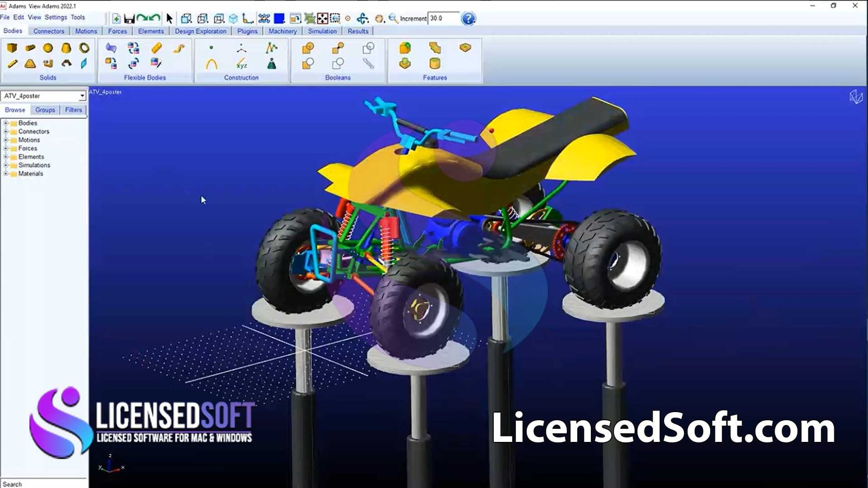Screen dimensions: 868x488
Task: Click the Increment value input field
Action: point(443,18)
